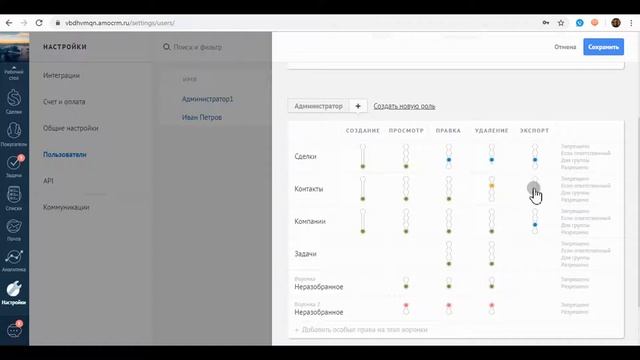Set Сделки Экспорт permission slider
The width and height of the screenshot is (640, 360).
(535, 156)
